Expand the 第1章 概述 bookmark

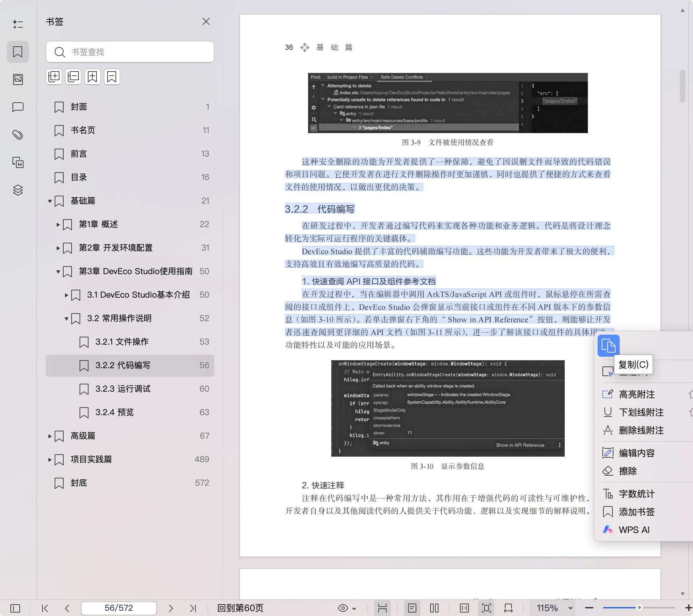57,224
